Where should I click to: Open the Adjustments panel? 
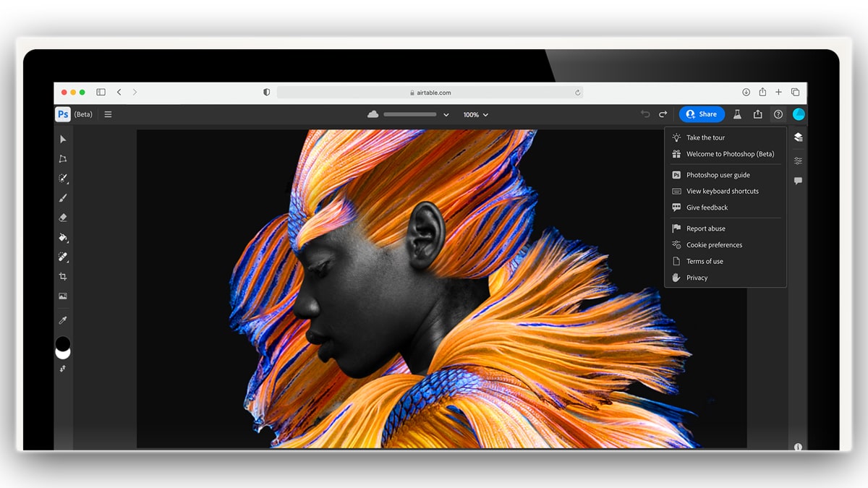click(x=798, y=160)
